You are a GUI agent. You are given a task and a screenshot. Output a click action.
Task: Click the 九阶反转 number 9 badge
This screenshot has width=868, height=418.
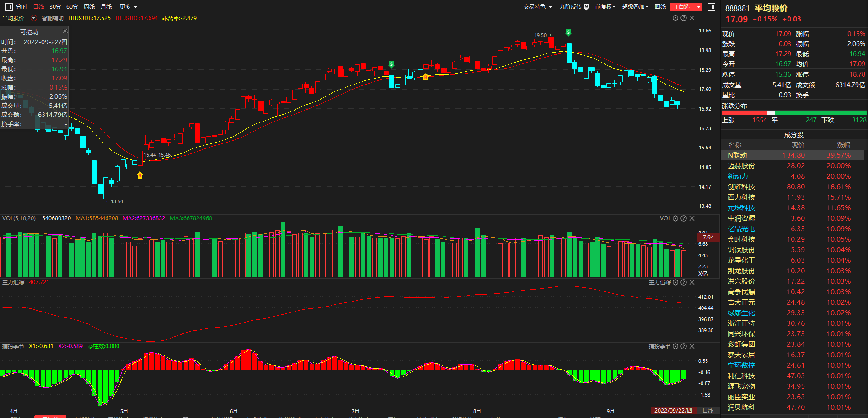tap(586, 7)
